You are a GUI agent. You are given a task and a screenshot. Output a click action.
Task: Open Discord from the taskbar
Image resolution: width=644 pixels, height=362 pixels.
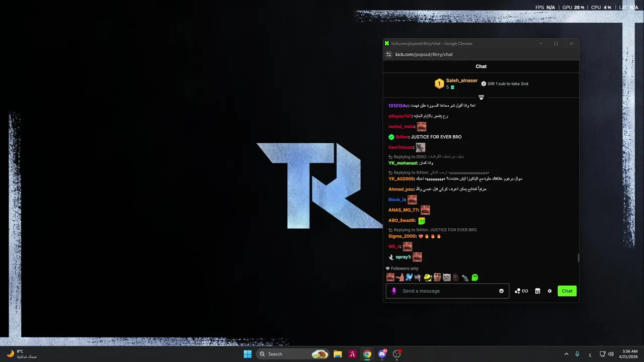pos(382,354)
